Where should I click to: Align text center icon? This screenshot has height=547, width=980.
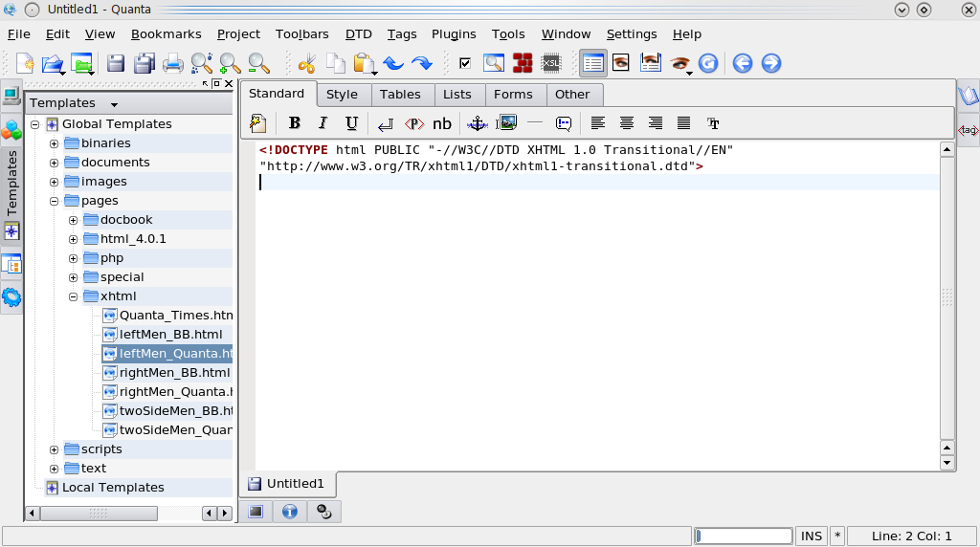pos(626,123)
